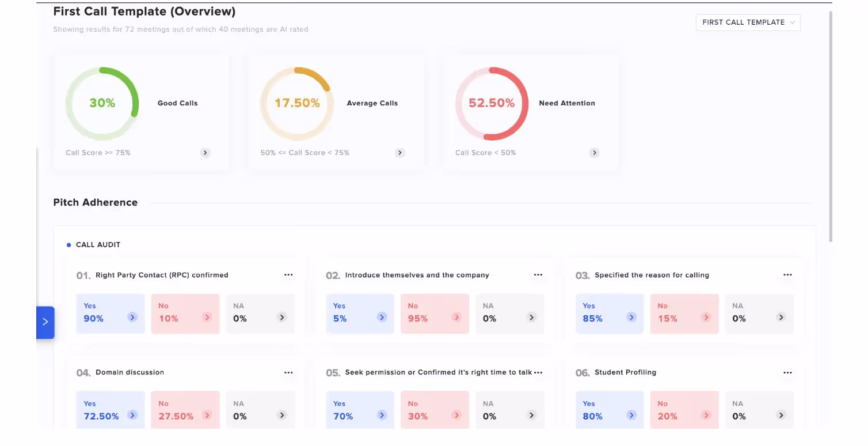
Task: Click the First Call Template (Overview) heading
Action: [144, 12]
